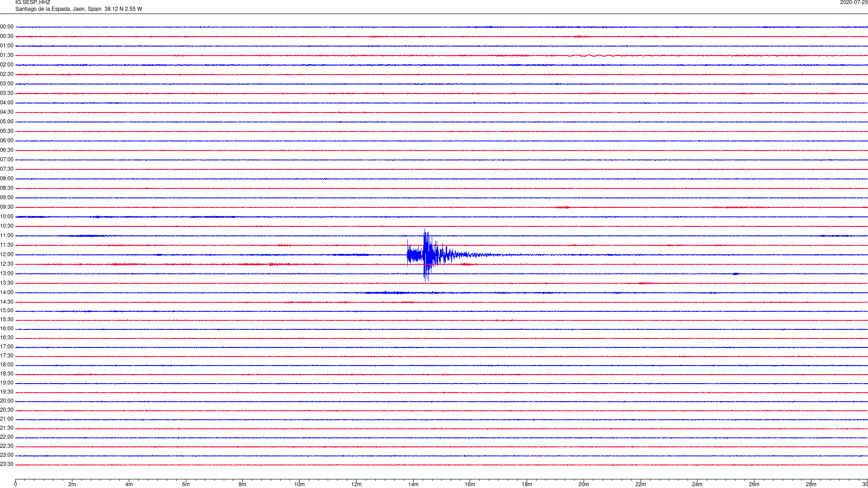Click the 12m tick on time axis
Image resolution: width=868 pixels, height=488 pixels.
356,484
